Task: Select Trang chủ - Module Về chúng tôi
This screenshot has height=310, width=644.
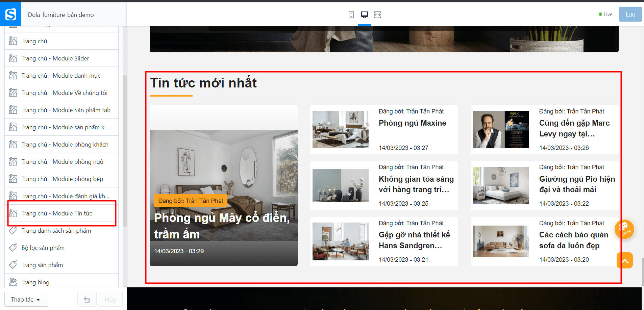Action: [x=61, y=93]
